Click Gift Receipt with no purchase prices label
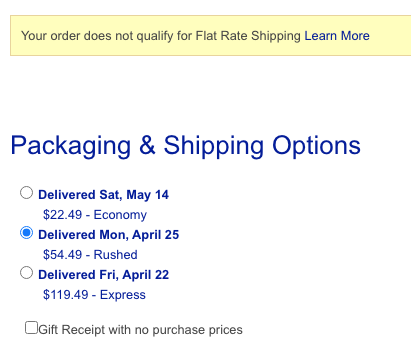Image resolution: width=411 pixels, height=361 pixels. (x=140, y=330)
